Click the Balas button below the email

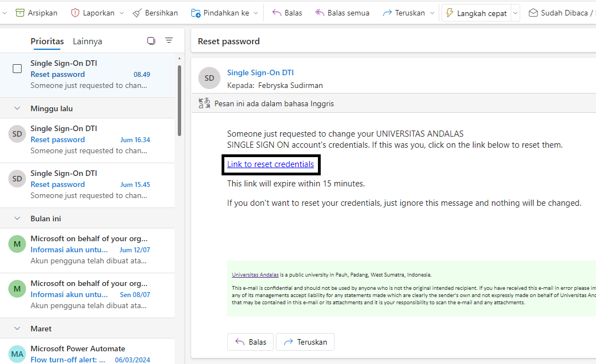pyautogui.click(x=250, y=342)
